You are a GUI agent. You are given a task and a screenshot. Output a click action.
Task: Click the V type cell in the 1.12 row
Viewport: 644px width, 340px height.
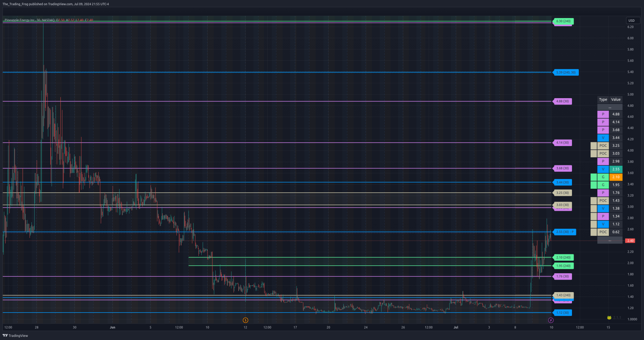pyautogui.click(x=603, y=224)
